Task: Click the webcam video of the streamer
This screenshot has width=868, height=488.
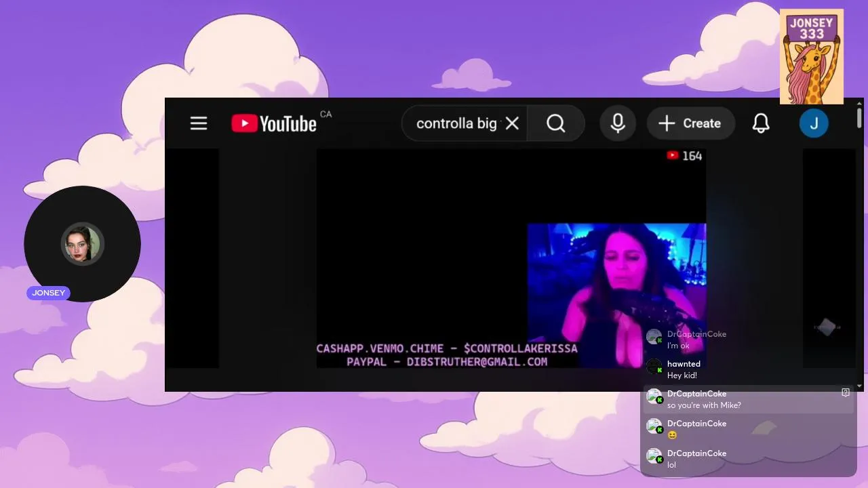Action: coord(616,296)
